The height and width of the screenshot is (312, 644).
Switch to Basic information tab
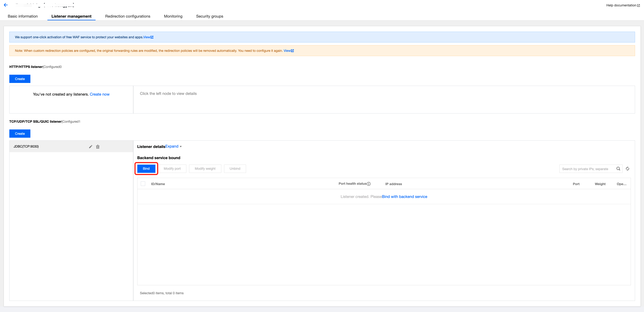point(23,16)
